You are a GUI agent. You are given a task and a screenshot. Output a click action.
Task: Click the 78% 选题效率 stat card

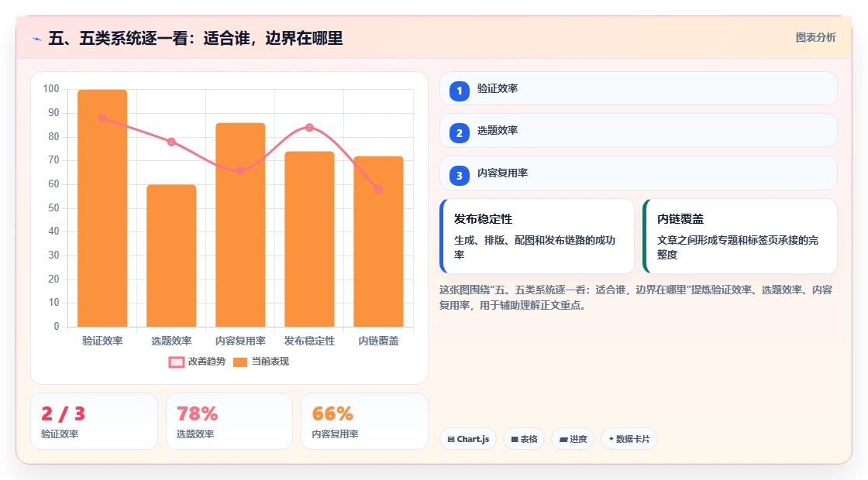pyautogui.click(x=229, y=421)
